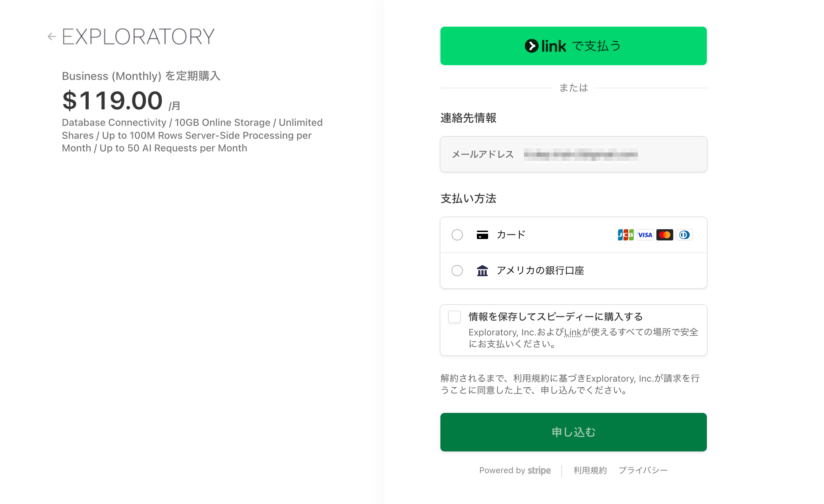Open the プライバシー footer link
824x504 pixels.
point(643,470)
